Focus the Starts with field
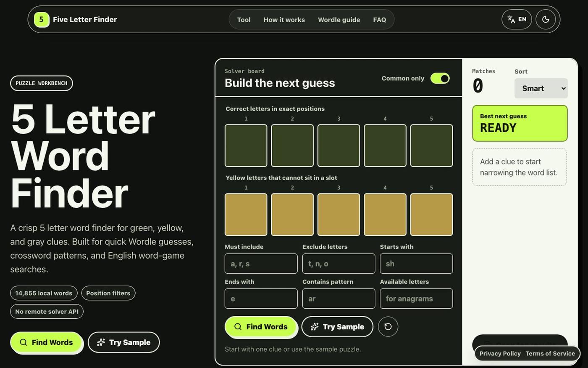Viewport: 588px width, 368px height. [417, 264]
